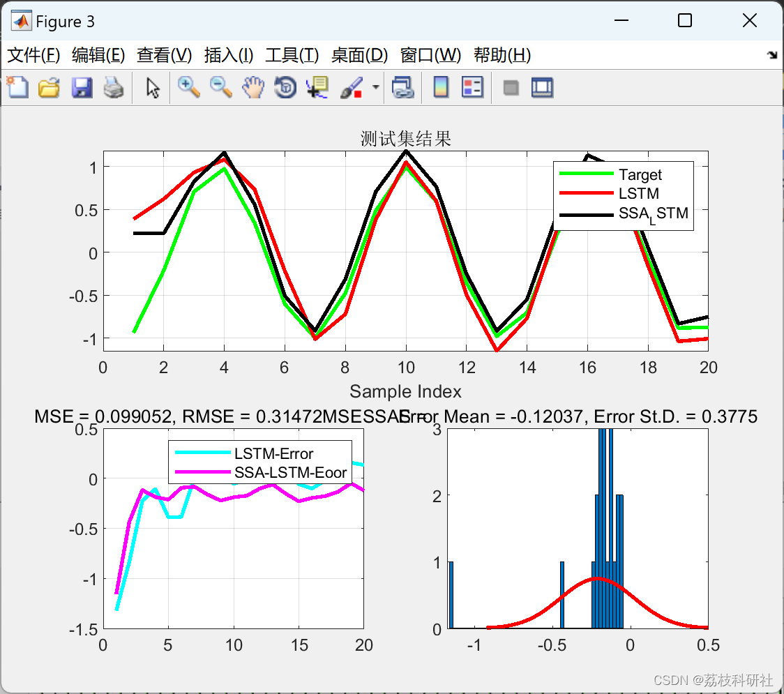Image resolution: width=784 pixels, height=694 pixels.
Task: Toggle the Data Cursor tool
Action: (317, 87)
